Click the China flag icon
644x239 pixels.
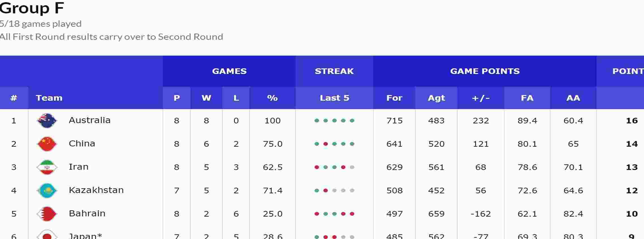pos(47,144)
